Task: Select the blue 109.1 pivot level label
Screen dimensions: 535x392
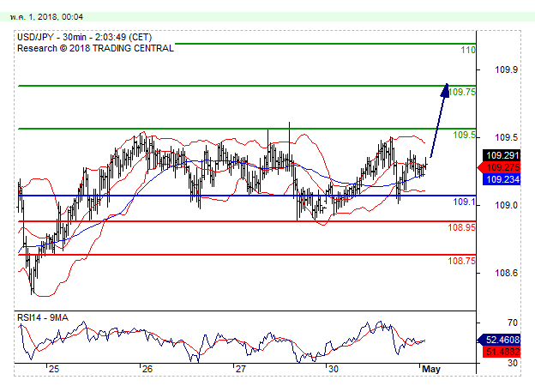Action: [x=464, y=202]
